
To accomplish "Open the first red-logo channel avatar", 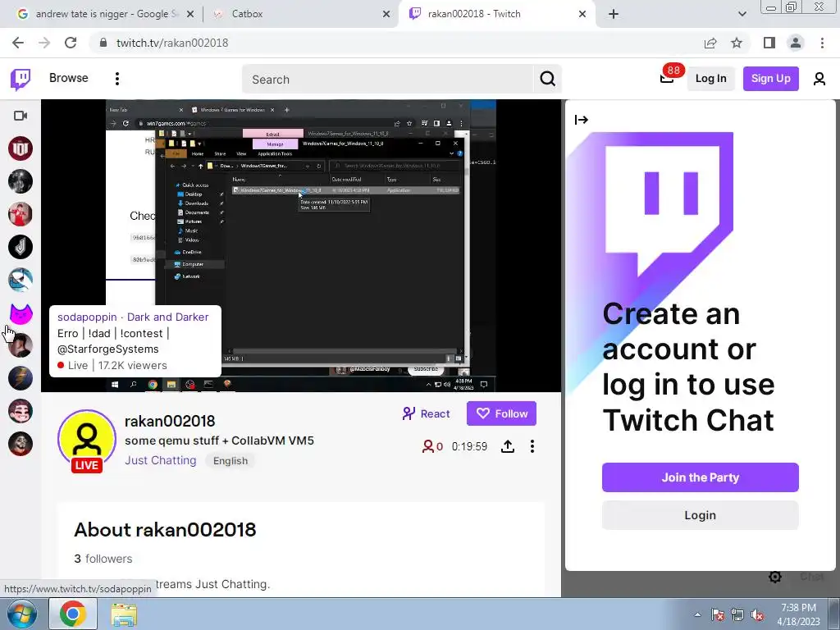I will [21, 148].
